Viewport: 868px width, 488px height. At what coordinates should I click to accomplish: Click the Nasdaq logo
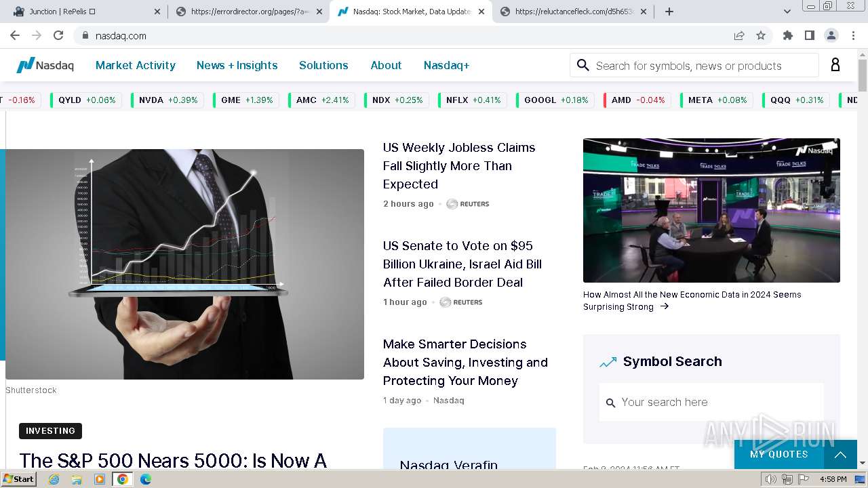click(x=45, y=65)
